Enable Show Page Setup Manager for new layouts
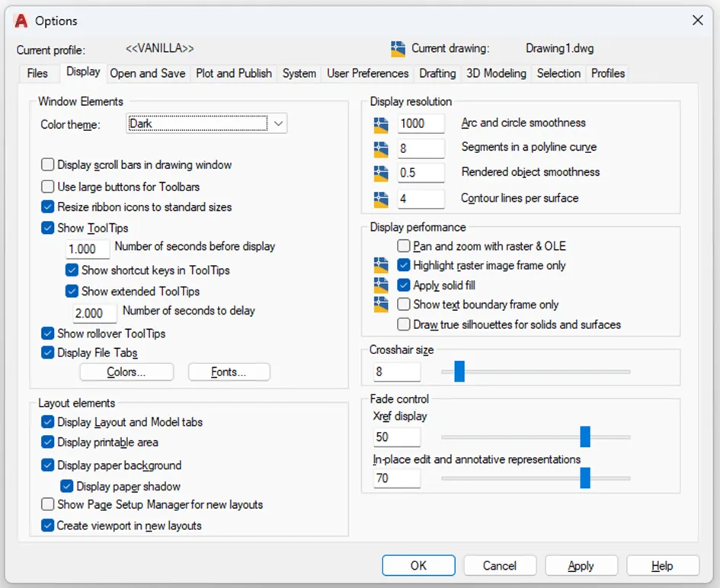 (x=47, y=504)
